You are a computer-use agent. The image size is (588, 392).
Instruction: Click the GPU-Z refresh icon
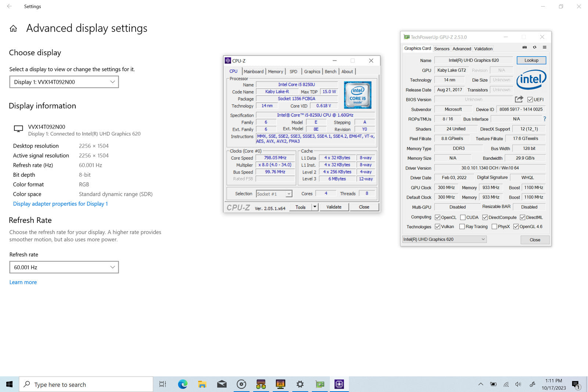click(535, 47)
